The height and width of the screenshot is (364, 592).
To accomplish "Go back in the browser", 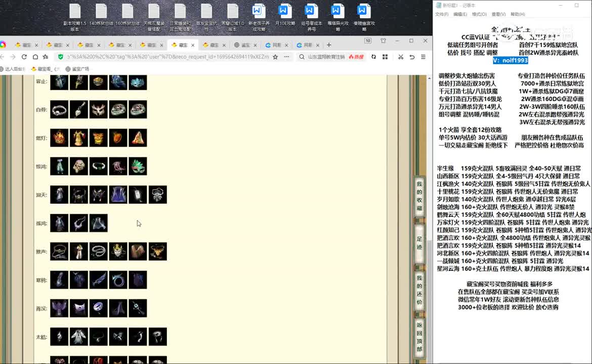I will click(x=3, y=57).
